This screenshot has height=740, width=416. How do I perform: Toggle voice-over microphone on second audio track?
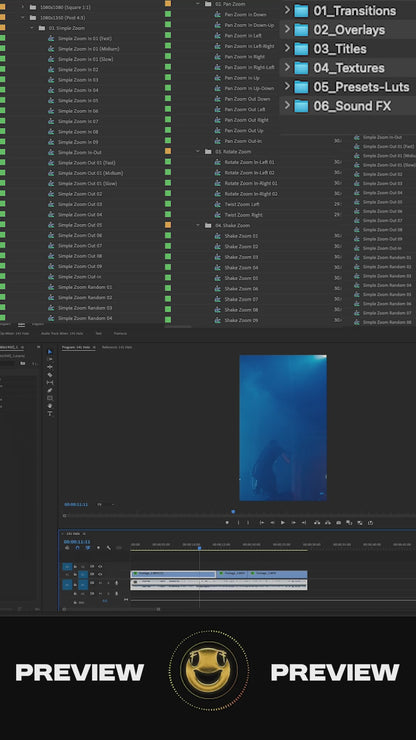pyautogui.click(x=117, y=594)
